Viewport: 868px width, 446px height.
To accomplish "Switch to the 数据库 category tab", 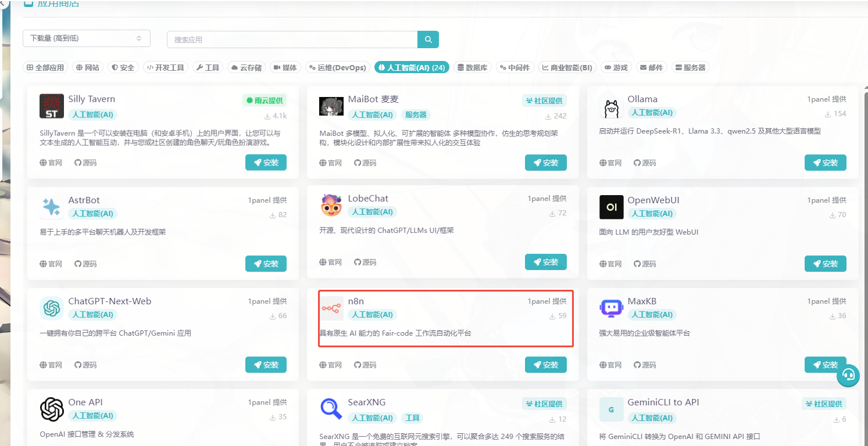I will point(472,67).
